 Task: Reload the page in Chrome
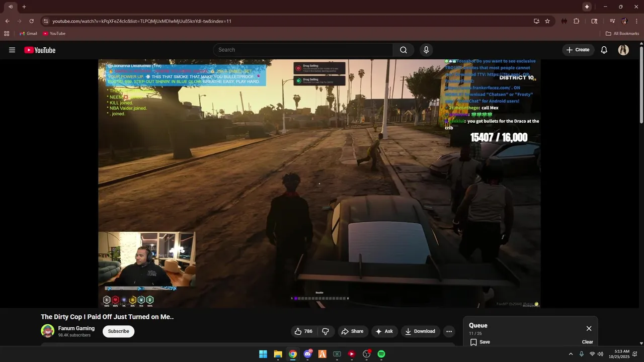[31, 21]
